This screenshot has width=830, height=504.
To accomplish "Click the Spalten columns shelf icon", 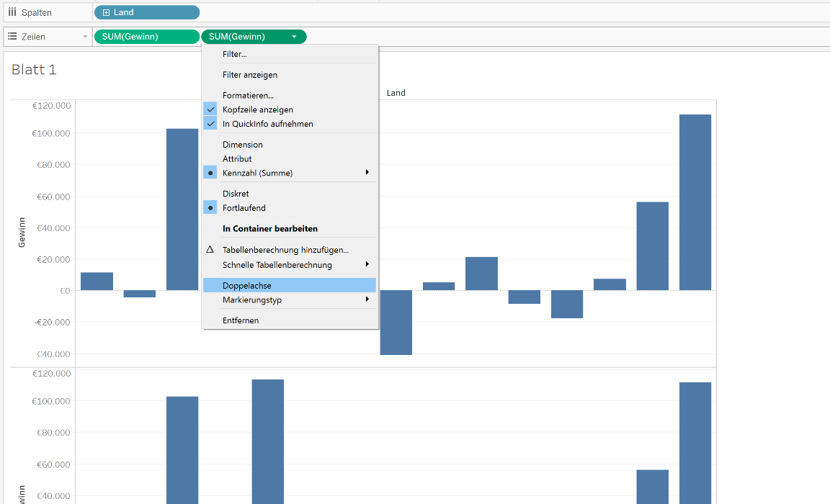I will pyautogui.click(x=12, y=12).
